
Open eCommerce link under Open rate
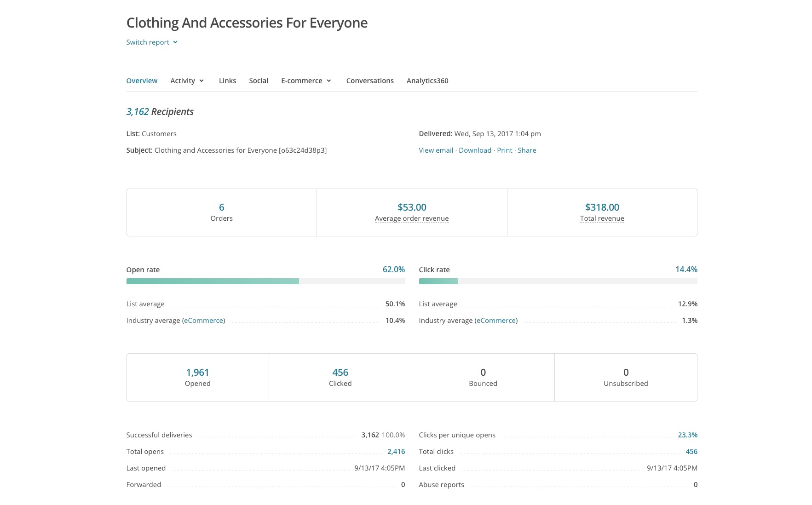point(203,321)
